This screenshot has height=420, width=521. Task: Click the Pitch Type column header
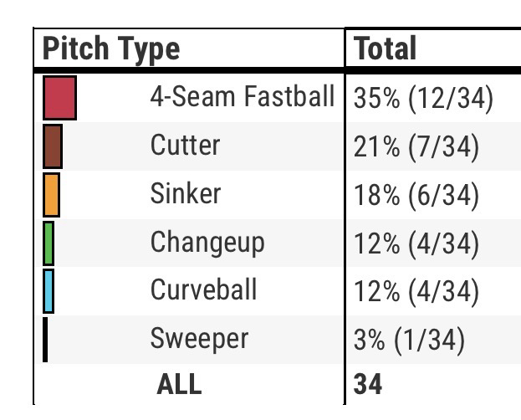coord(111,49)
